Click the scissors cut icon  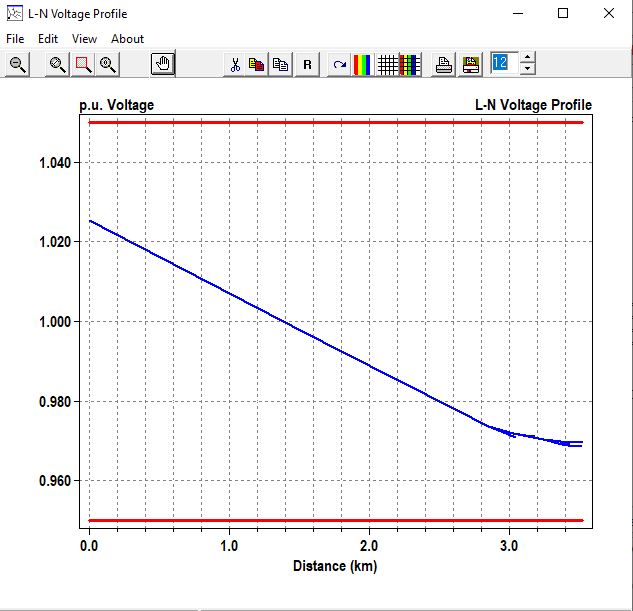coord(234,65)
